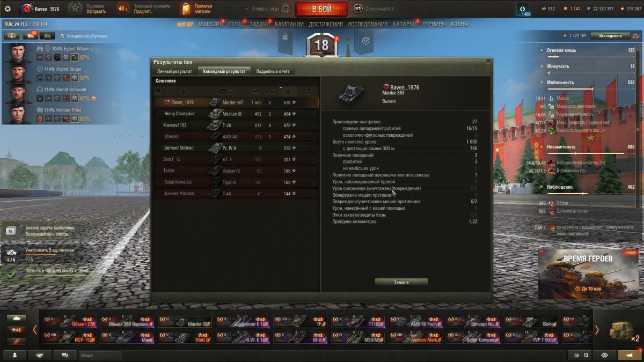This screenshot has width=644, height=362.
Task: Click Исследовать research button
Action: 610,35
